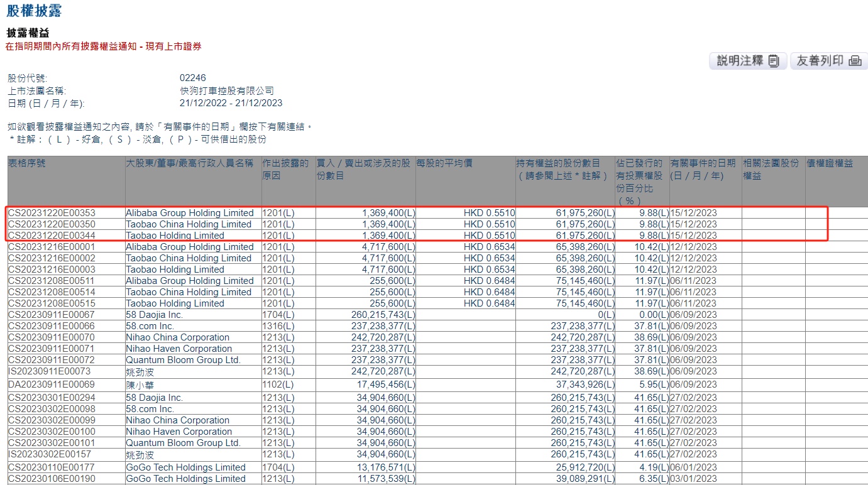This screenshot has width=868, height=485.
Task: Click 58 Daojia Inc. in row CS20230301E00294
Action: 155,398
